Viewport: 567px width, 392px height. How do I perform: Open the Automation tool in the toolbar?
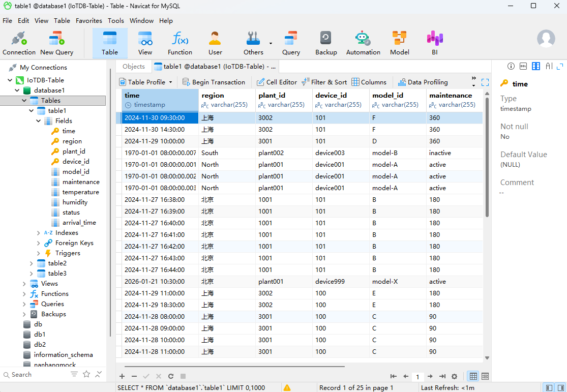[x=363, y=43]
